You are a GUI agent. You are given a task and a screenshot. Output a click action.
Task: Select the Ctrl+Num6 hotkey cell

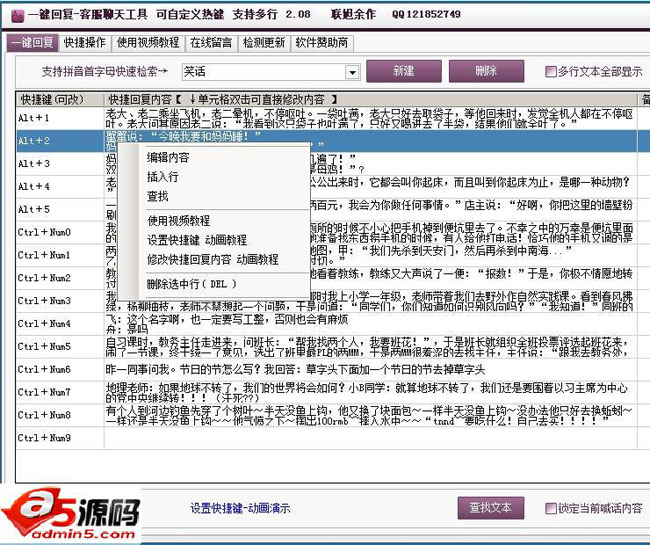pos(60,369)
